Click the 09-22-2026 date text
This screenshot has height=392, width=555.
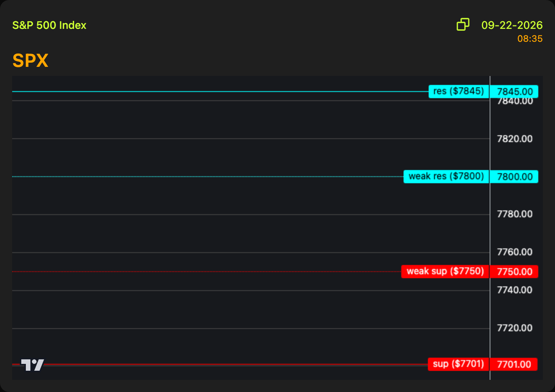512,25
